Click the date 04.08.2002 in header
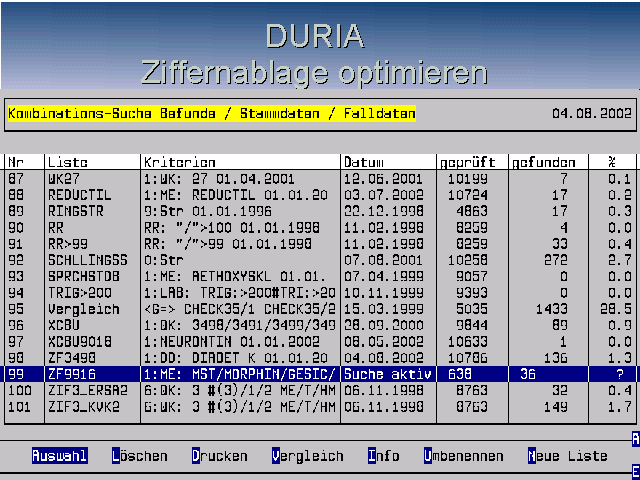 [x=591, y=113]
